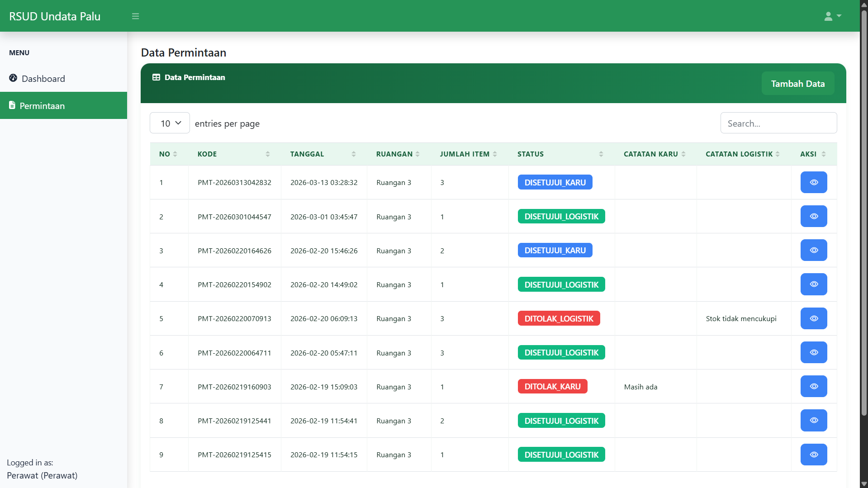Click the DITOLAK_LOGISTIK status badge
This screenshot has height=488, width=868.
click(x=559, y=318)
